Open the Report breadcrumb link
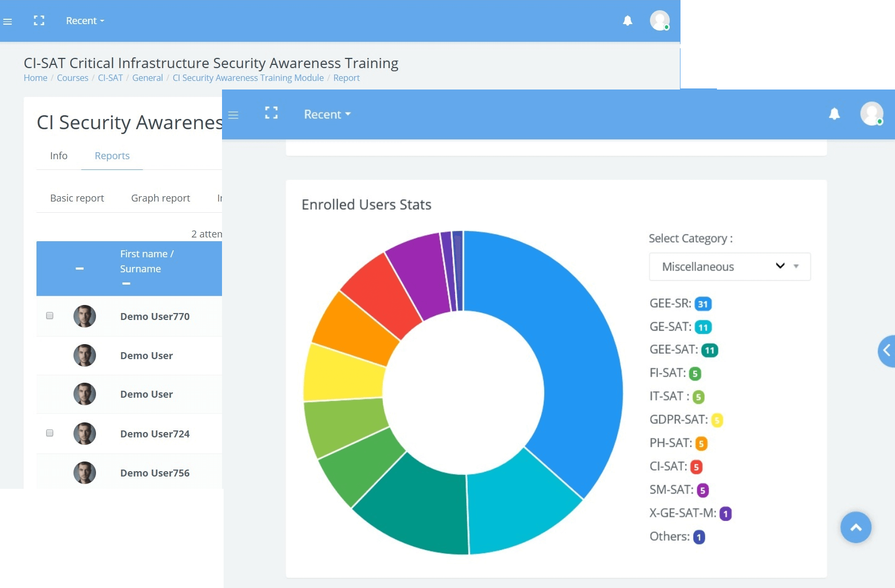Viewport: 895px width, 588px height. click(x=346, y=78)
